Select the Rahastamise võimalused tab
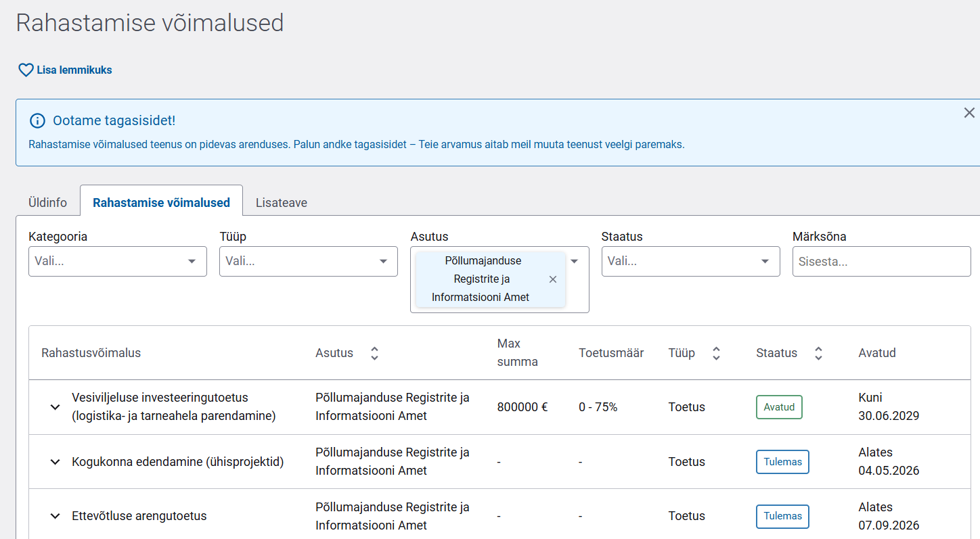980x539 pixels. pos(161,203)
